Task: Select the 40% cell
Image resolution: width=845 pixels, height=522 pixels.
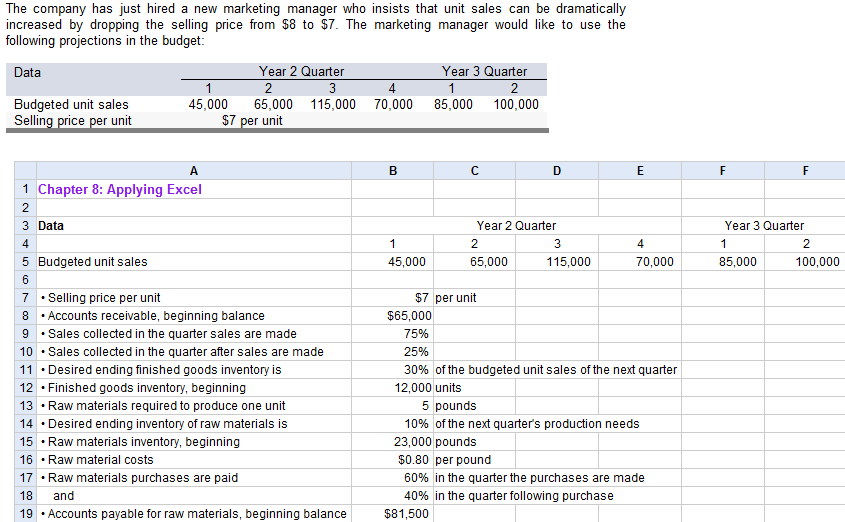Action: tap(392, 496)
